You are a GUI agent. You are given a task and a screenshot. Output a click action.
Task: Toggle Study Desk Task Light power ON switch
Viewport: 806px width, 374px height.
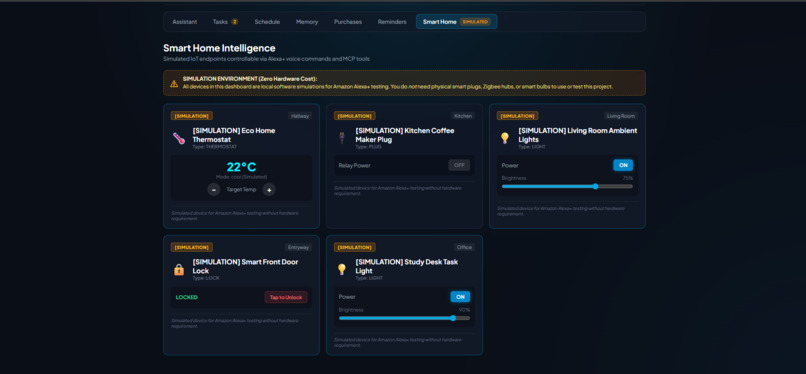click(x=460, y=297)
